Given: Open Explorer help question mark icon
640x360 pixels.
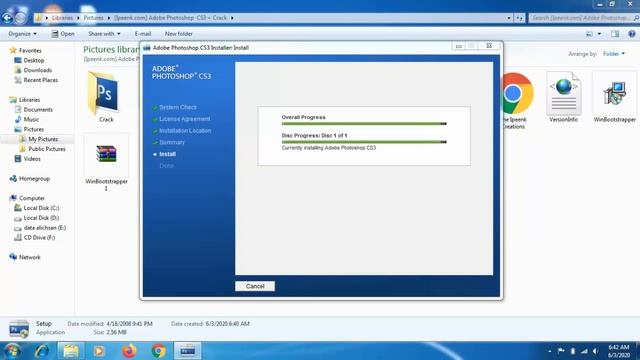Looking at the screenshot, I should pyautogui.click(x=631, y=34).
